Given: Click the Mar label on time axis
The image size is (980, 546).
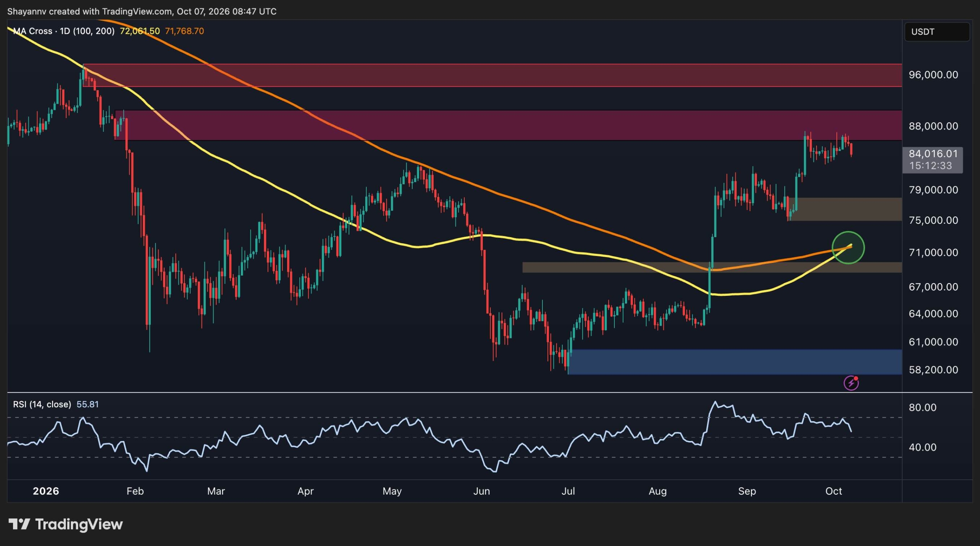Looking at the screenshot, I should click(216, 491).
